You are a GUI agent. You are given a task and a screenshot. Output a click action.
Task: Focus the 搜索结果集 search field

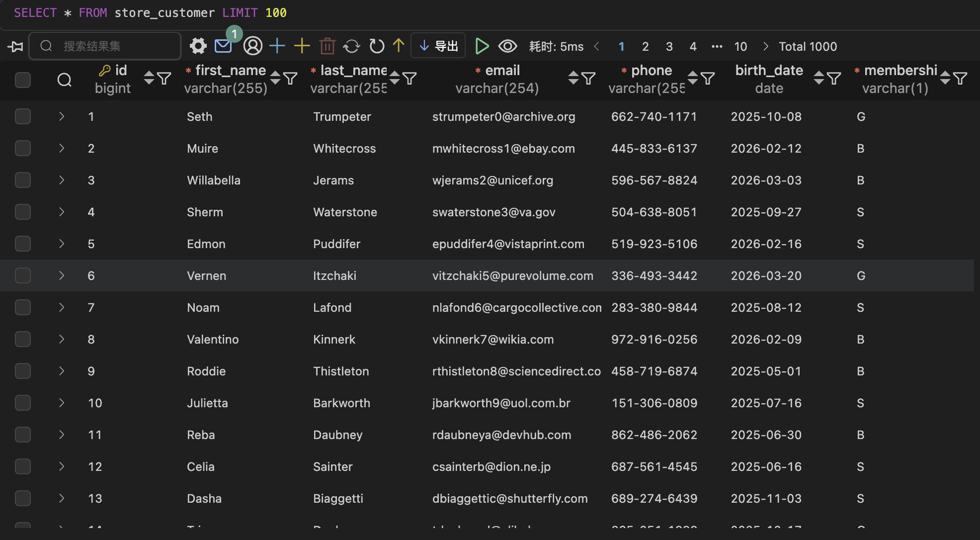pos(105,46)
